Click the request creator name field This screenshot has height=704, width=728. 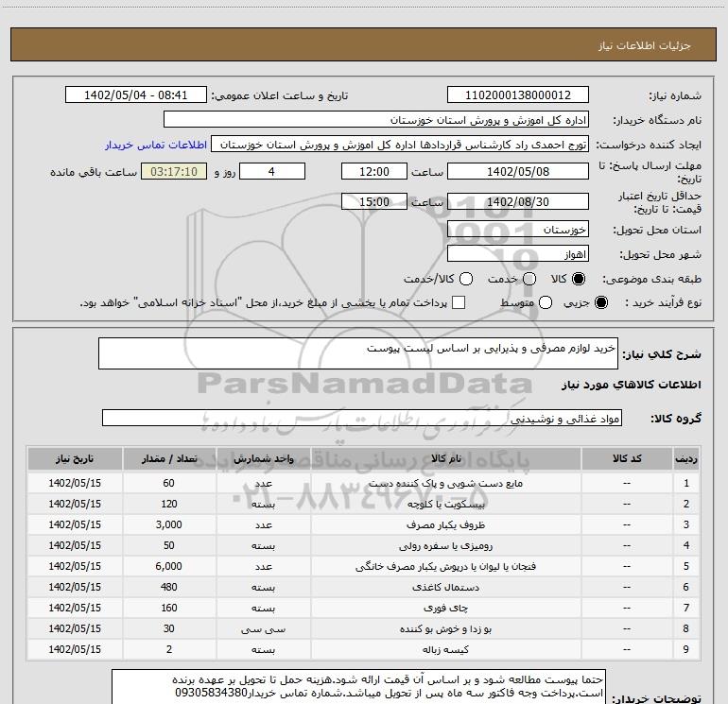400,145
